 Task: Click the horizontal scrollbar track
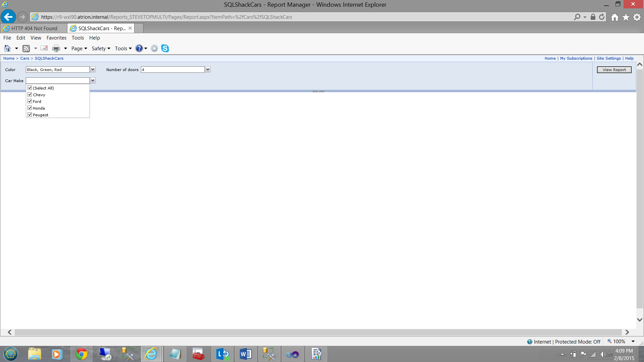pyautogui.click(x=318, y=332)
